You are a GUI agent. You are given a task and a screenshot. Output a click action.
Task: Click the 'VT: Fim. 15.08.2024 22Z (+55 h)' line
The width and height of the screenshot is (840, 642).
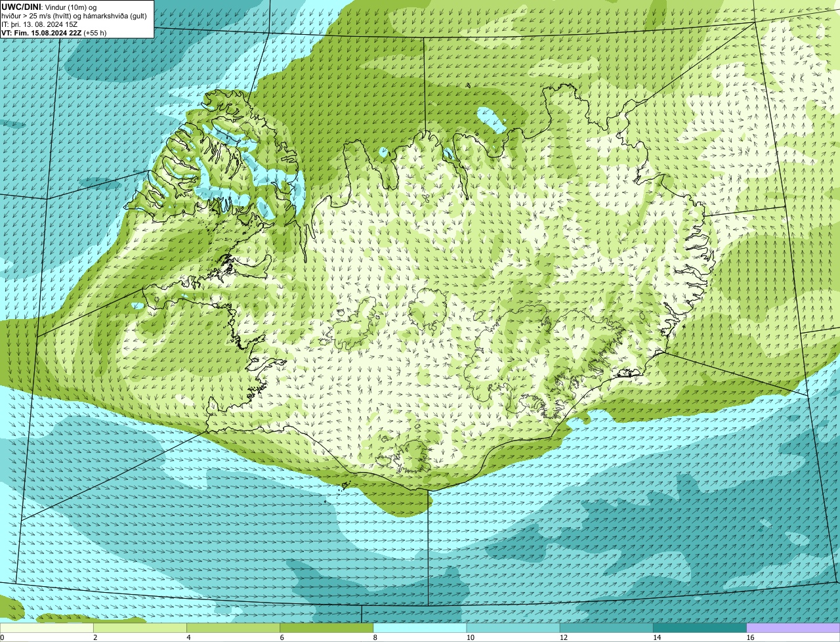54,33
